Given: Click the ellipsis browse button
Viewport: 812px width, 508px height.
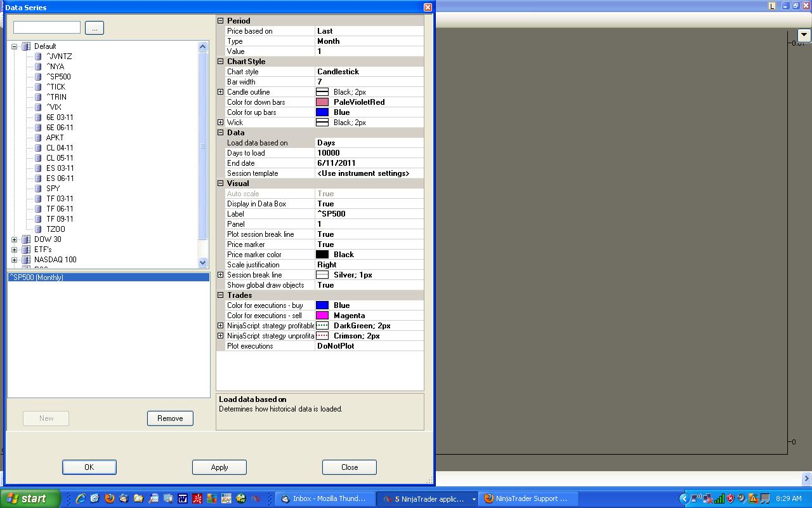Looking at the screenshot, I should click(x=94, y=28).
